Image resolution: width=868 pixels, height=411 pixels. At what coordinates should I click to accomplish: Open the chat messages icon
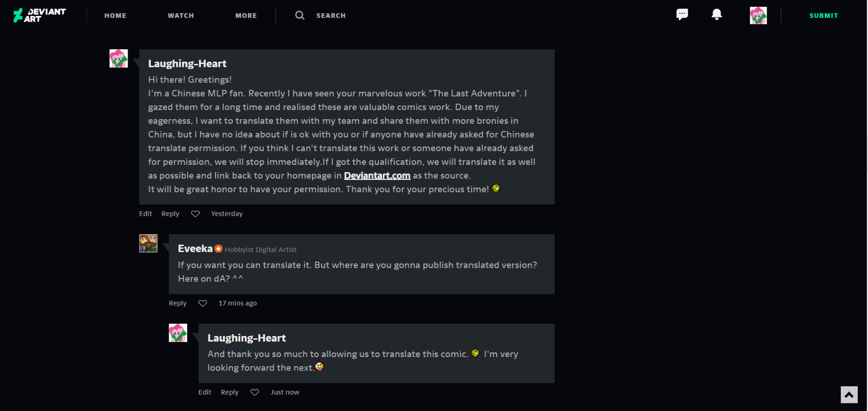pyautogui.click(x=682, y=14)
